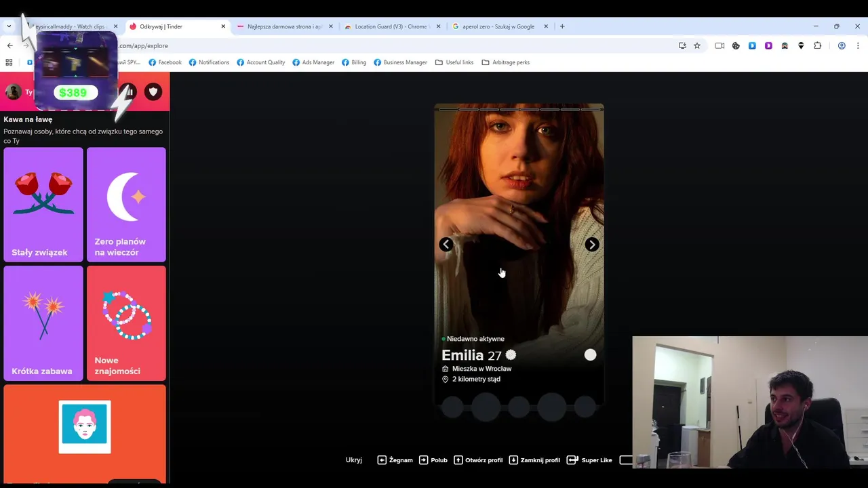Screen dimensions: 868x488
Task: Click the enter key icon beside Super Like
Action: pyautogui.click(x=572, y=460)
